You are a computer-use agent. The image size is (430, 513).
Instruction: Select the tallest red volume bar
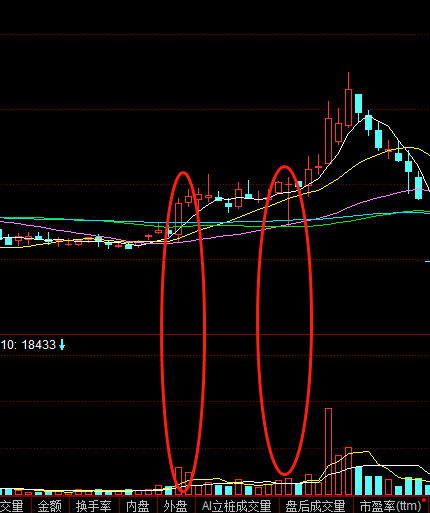coord(328,452)
